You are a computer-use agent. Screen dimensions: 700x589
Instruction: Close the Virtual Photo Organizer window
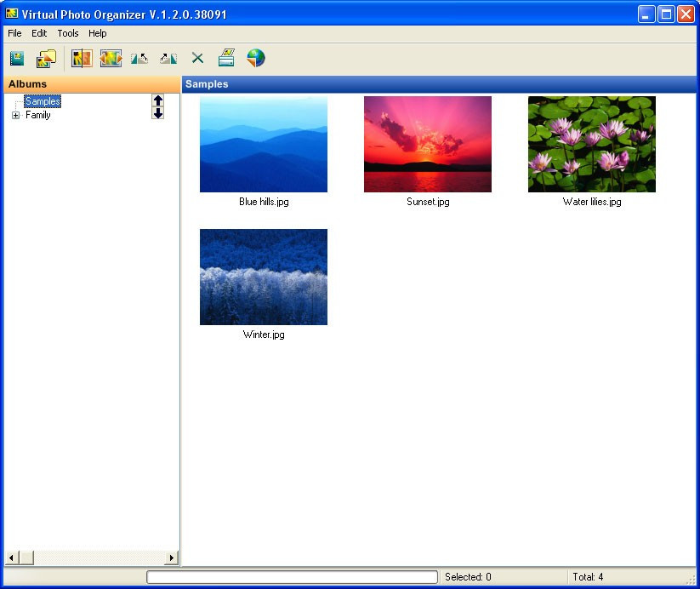686,14
